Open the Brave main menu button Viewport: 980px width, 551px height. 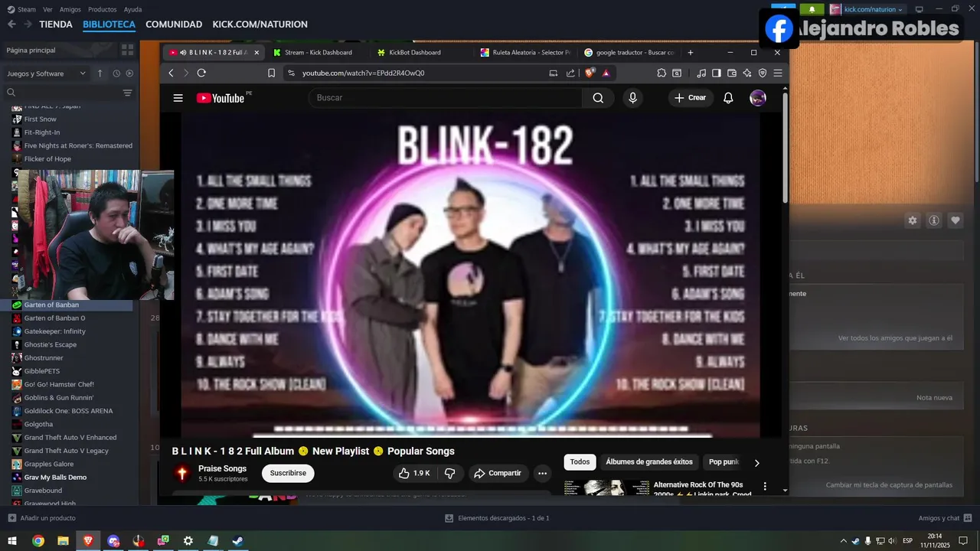click(x=778, y=73)
